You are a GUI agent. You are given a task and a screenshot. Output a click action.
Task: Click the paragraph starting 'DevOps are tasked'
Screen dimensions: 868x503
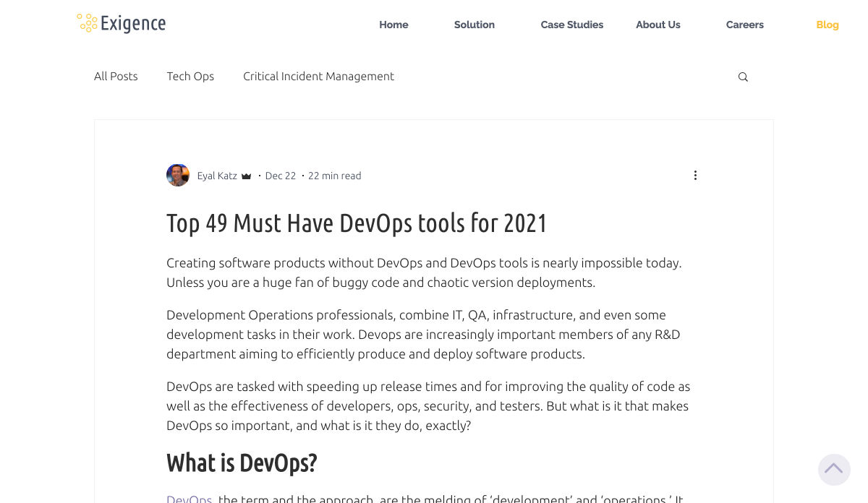click(x=428, y=406)
